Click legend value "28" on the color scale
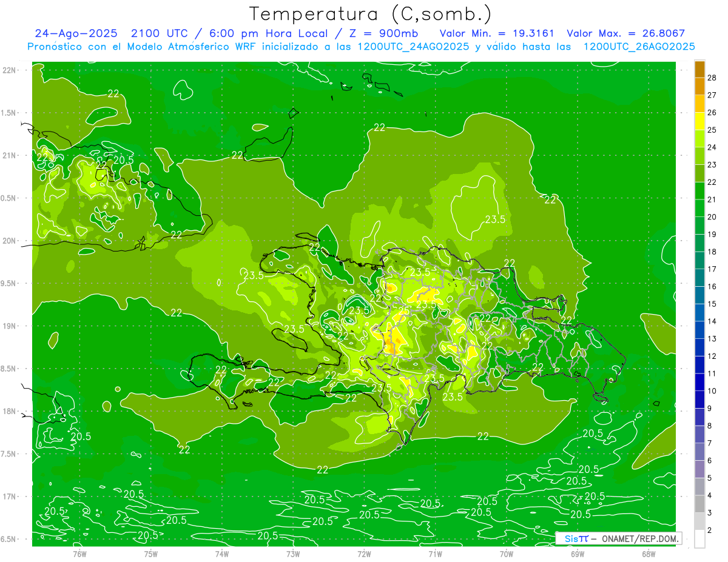Viewport: 728px width, 562px height. pyautogui.click(x=713, y=78)
